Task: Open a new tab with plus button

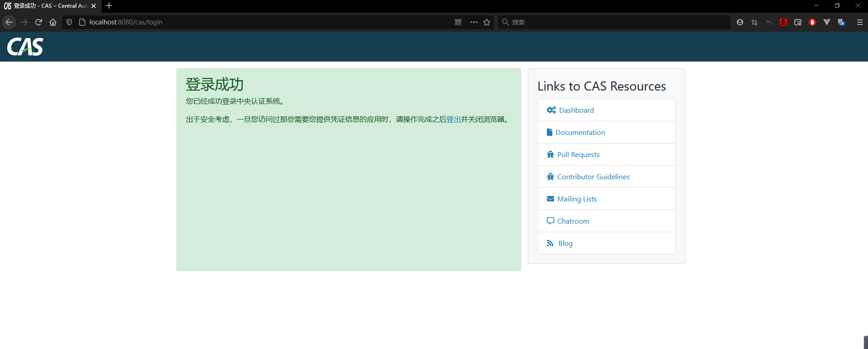Action: pos(109,6)
